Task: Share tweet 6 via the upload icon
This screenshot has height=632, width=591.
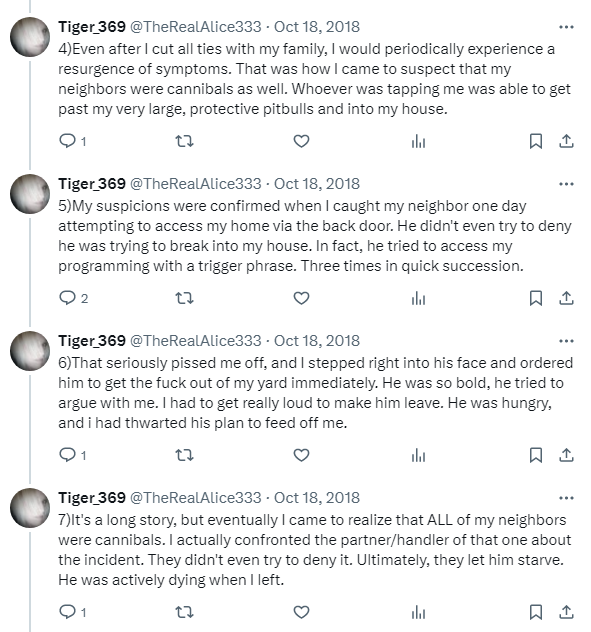Action: (566, 455)
